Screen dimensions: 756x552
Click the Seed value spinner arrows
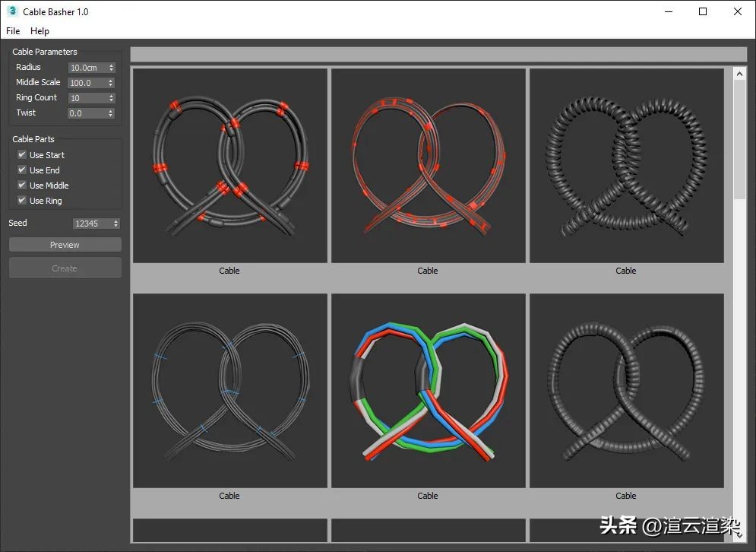click(115, 224)
